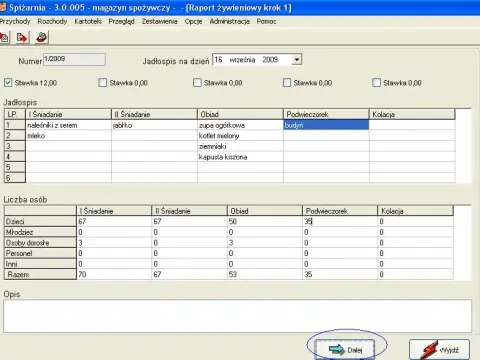
Task: Click the partly hidden leftmost document toolbar icon
Action: click(5, 37)
